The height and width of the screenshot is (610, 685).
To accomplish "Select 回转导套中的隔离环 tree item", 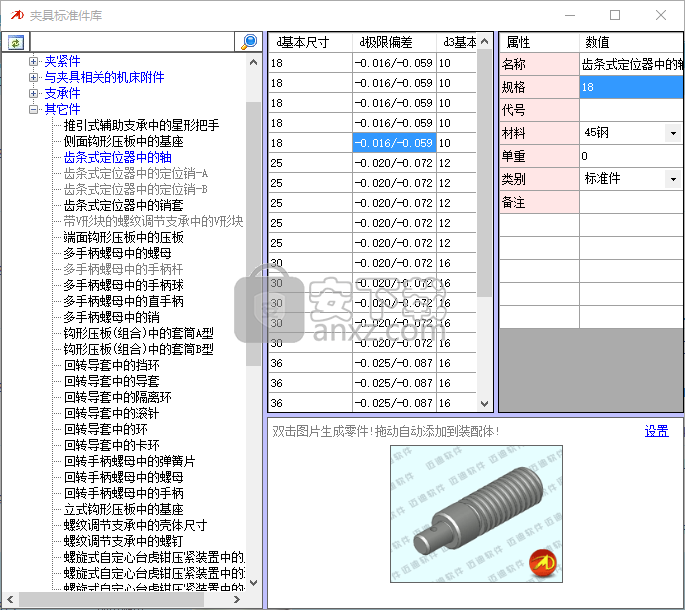I will [117, 397].
